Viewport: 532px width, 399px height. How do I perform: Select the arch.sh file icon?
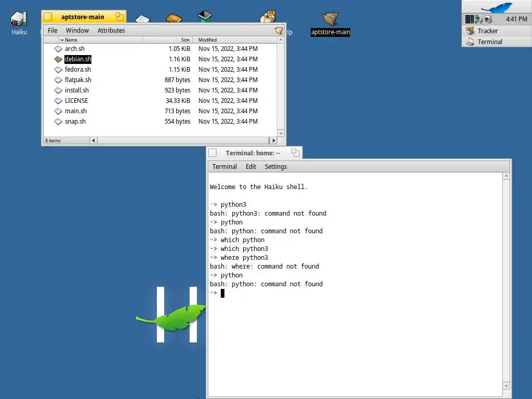pyautogui.click(x=58, y=49)
